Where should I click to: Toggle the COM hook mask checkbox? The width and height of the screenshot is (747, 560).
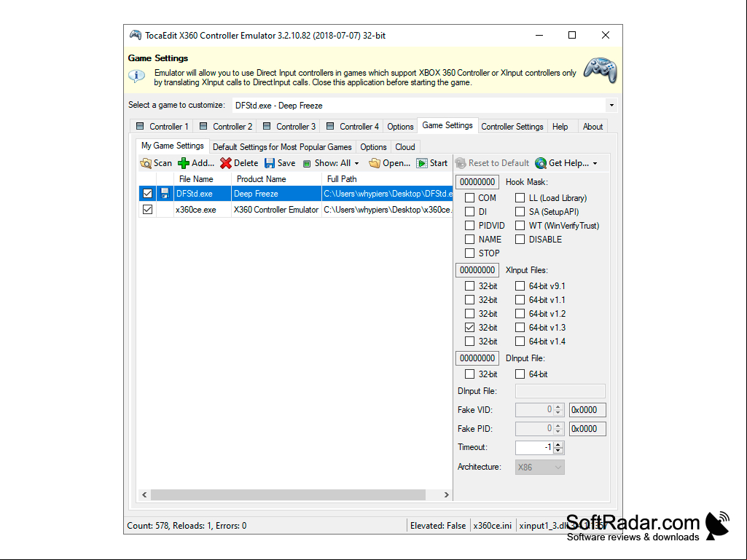point(470,197)
